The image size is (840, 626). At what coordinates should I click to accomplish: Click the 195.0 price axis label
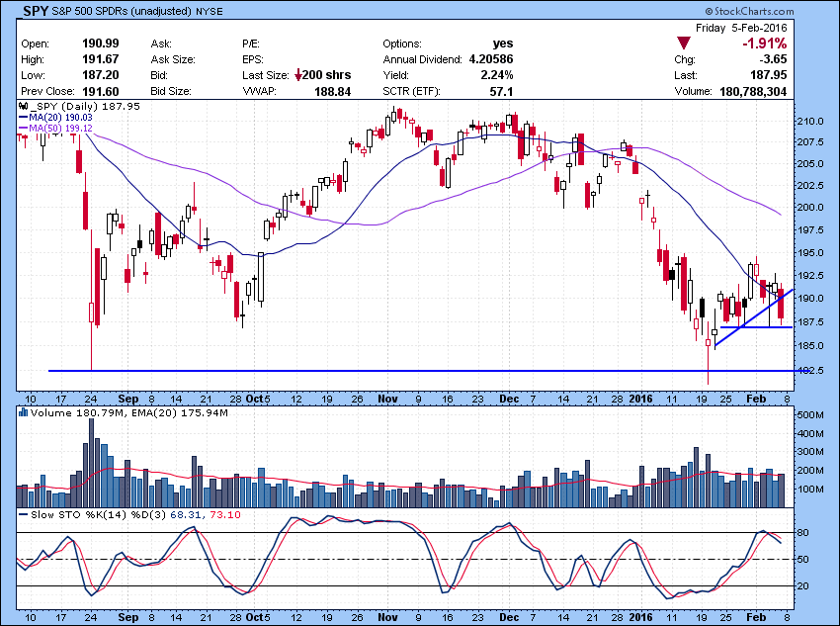(811, 253)
